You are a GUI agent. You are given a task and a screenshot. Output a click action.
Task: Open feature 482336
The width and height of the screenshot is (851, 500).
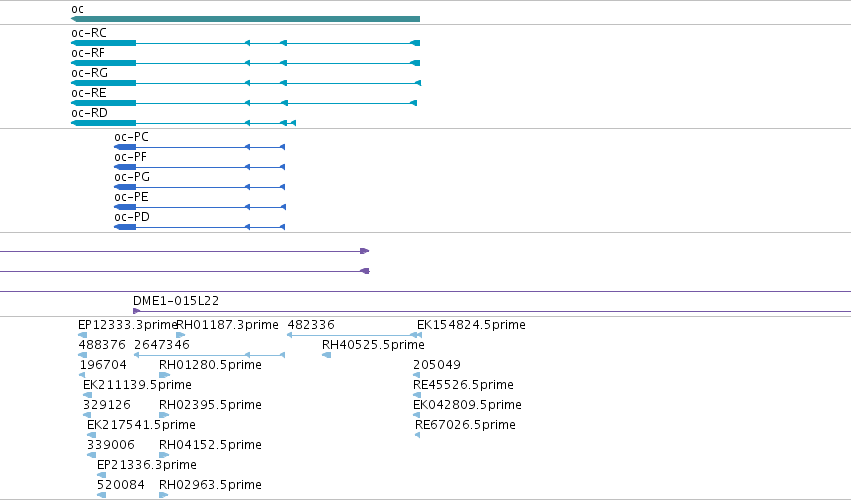click(311, 325)
